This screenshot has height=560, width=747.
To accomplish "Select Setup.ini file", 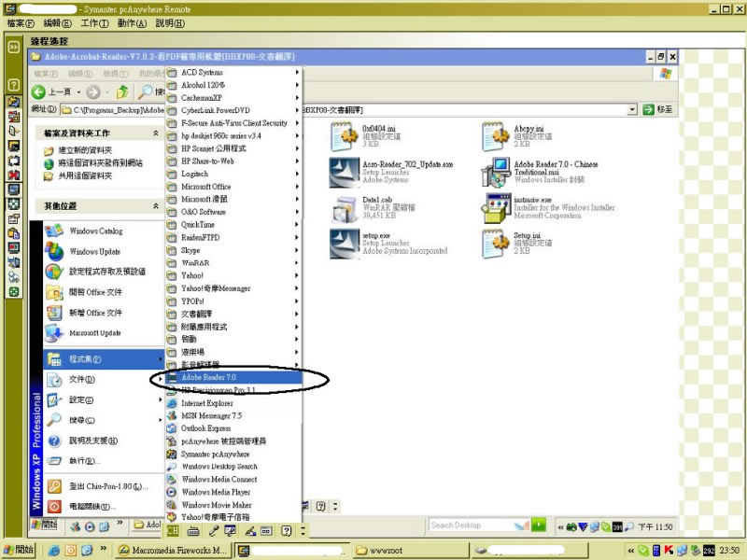I will point(518,244).
